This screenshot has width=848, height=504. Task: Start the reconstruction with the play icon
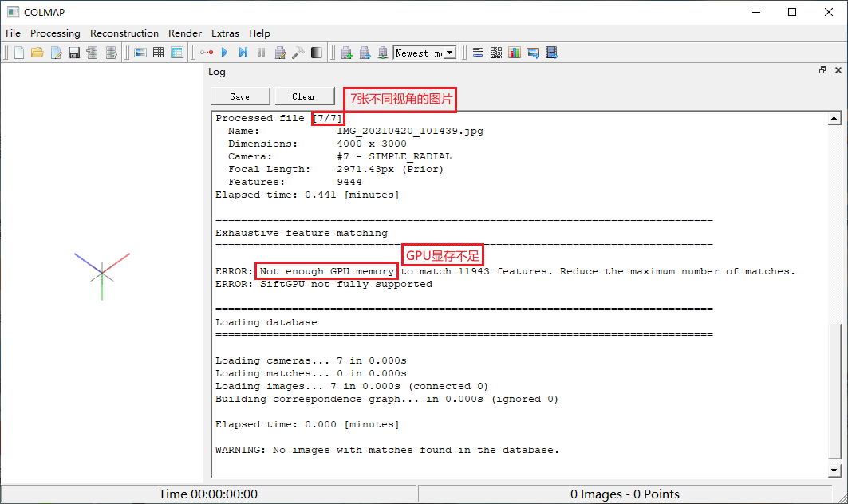coord(224,52)
